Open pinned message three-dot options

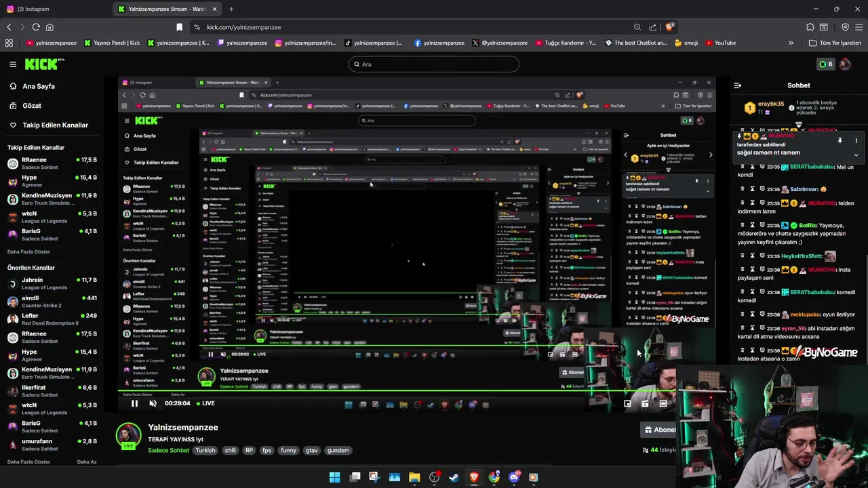click(x=856, y=141)
